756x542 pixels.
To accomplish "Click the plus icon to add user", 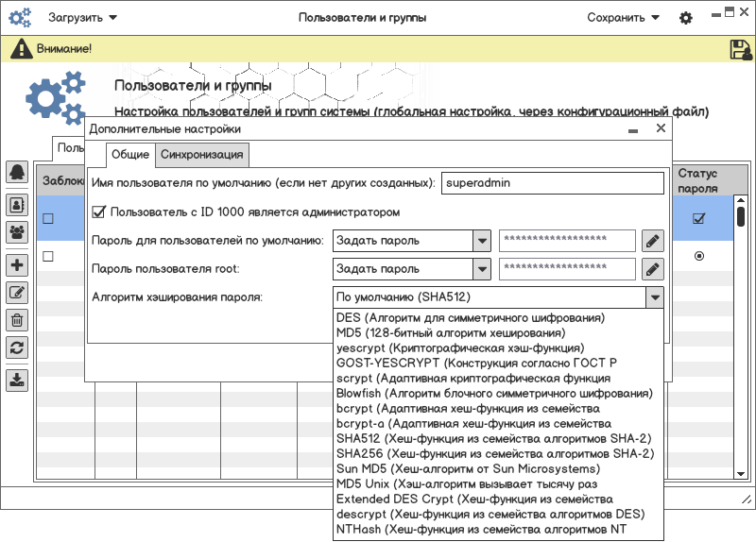I will [x=17, y=265].
